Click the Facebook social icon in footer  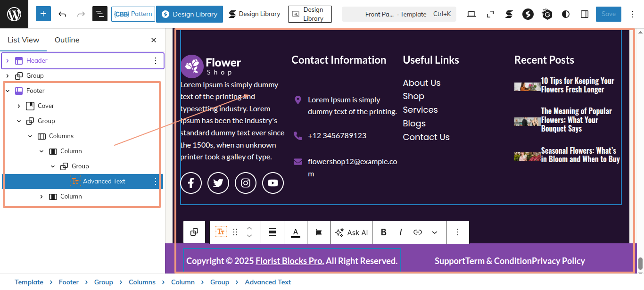pyautogui.click(x=191, y=183)
